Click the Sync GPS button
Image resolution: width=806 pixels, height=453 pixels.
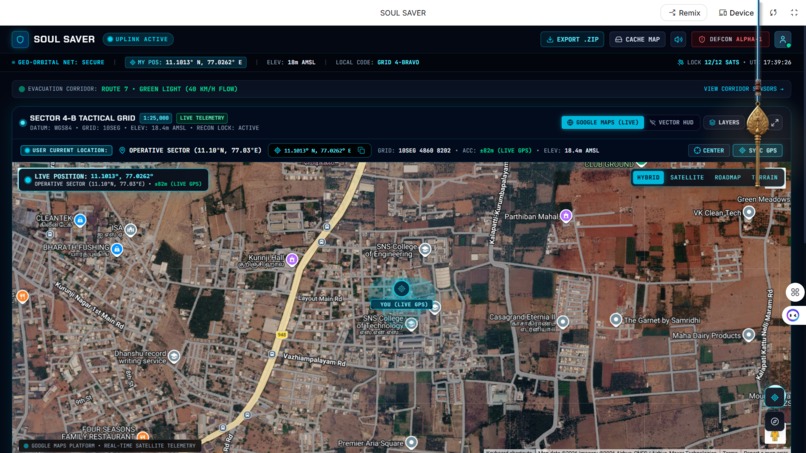(x=758, y=151)
